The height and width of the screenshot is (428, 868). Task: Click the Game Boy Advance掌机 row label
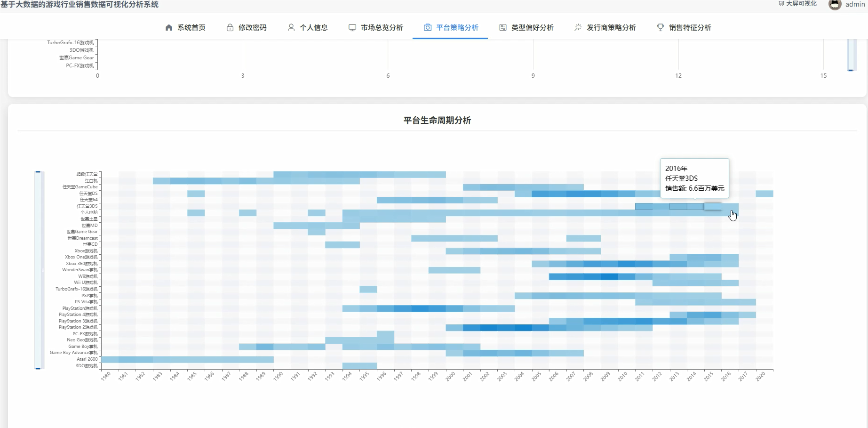[x=74, y=353]
